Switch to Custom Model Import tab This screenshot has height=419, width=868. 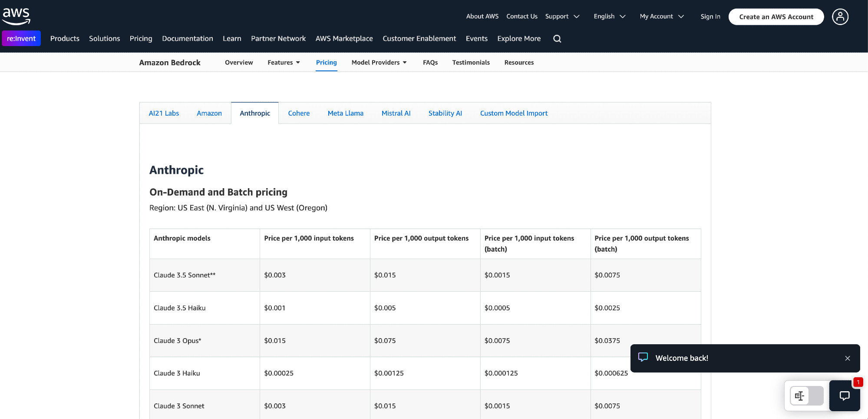[x=514, y=113]
